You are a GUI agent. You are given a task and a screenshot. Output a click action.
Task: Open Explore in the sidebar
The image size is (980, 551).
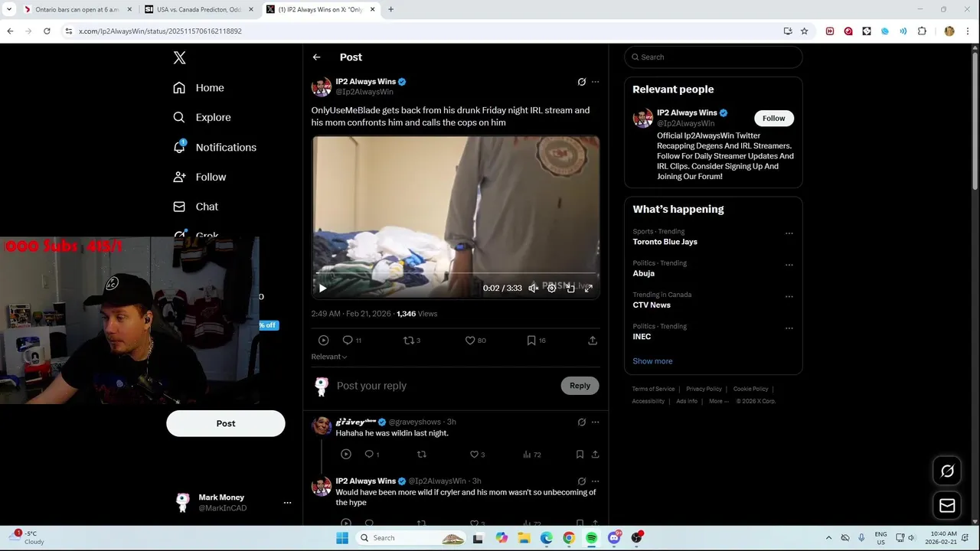click(202, 117)
